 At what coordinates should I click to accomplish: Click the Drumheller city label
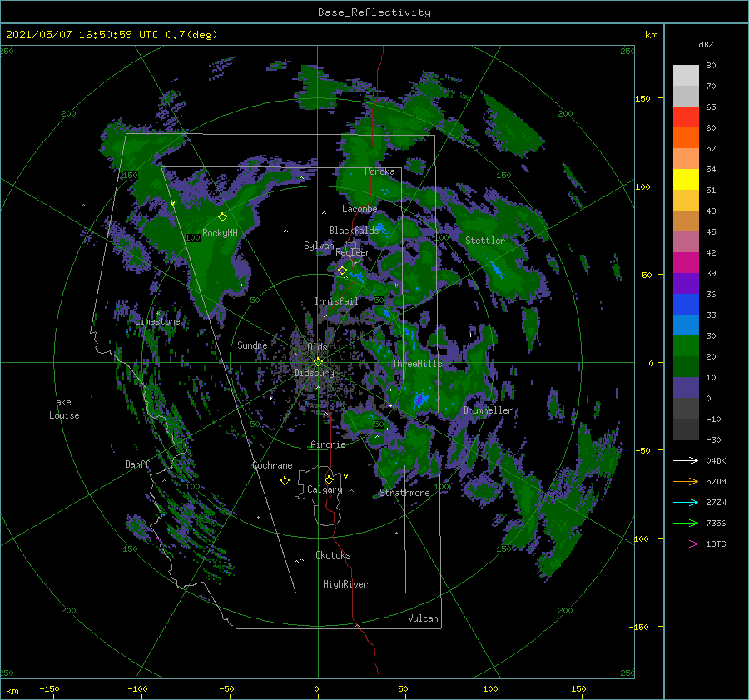489,410
